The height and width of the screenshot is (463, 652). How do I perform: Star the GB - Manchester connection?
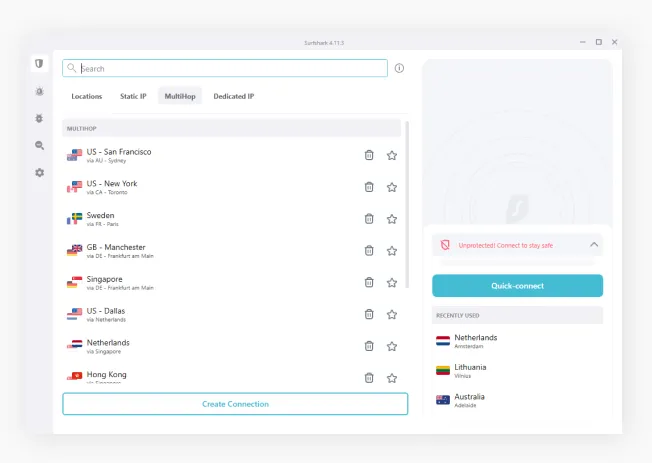click(x=392, y=251)
